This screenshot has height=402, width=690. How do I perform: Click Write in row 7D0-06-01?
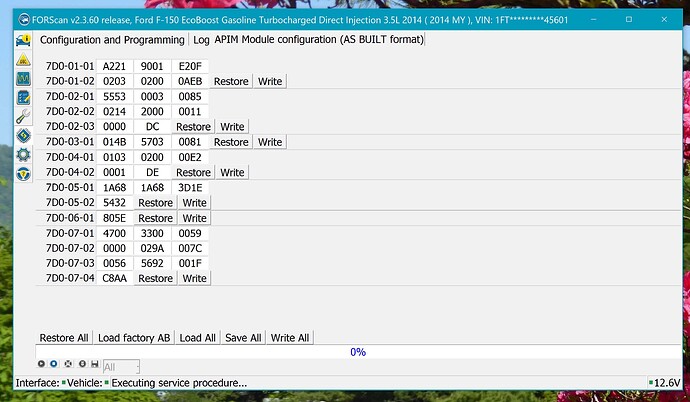194,218
